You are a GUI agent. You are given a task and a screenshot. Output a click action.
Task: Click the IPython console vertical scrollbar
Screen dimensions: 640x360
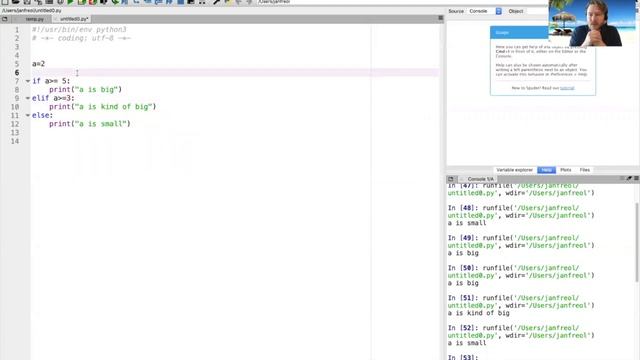point(637,241)
